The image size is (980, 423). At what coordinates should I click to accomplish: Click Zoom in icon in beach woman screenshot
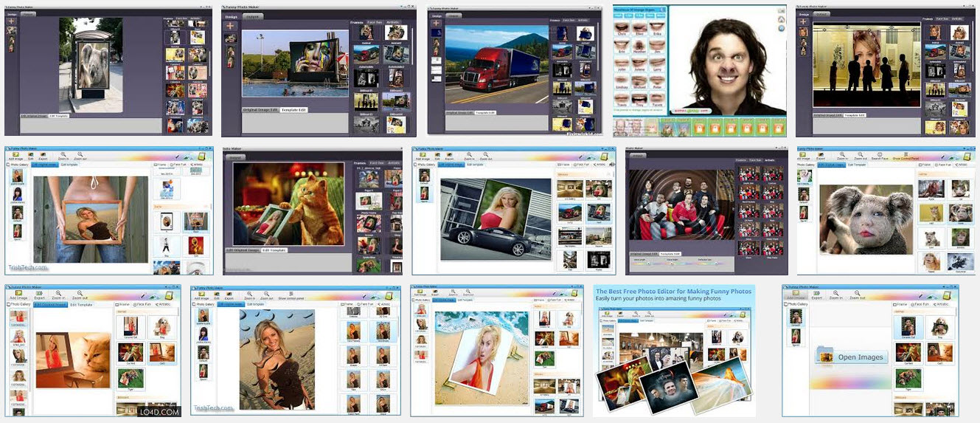click(249, 297)
